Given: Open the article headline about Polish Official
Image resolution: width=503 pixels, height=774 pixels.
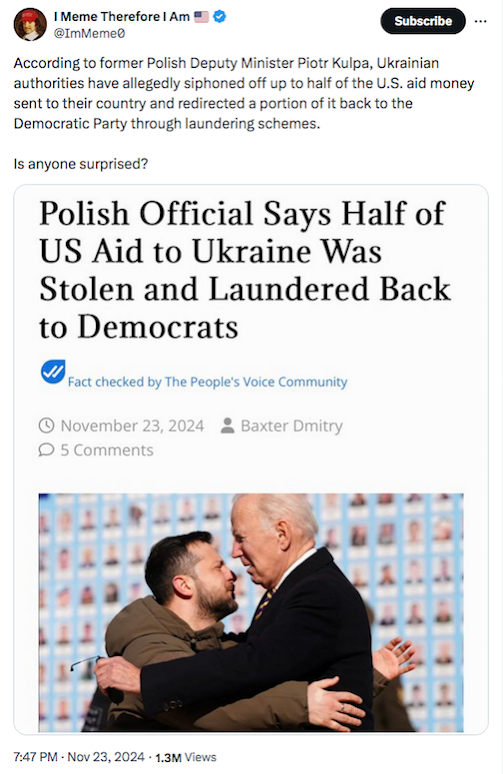Looking at the screenshot, I should 245,270.
